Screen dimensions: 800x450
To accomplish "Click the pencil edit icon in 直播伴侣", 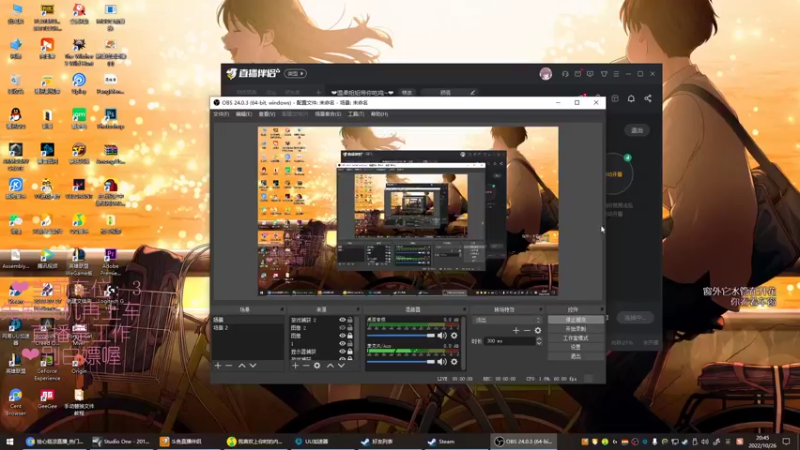I will point(472,93).
